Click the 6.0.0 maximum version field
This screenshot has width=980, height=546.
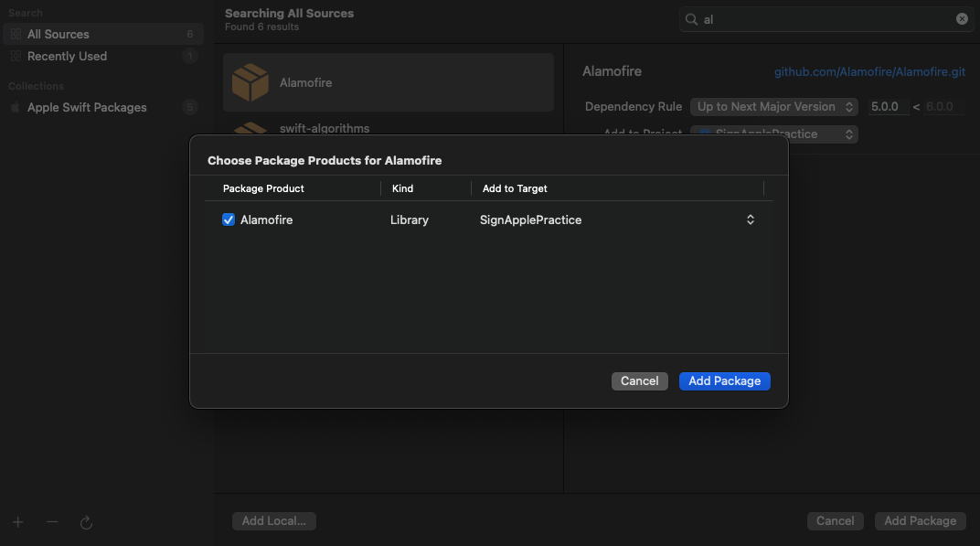943,106
